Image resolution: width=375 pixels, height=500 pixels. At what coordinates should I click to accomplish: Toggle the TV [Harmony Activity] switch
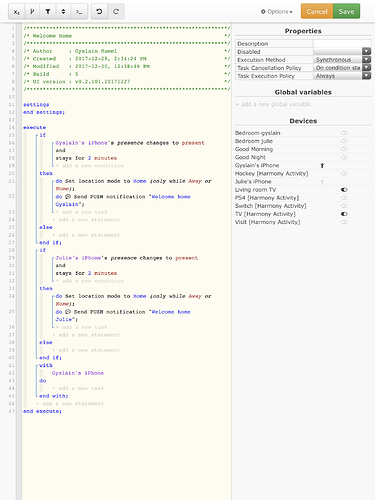point(344,214)
